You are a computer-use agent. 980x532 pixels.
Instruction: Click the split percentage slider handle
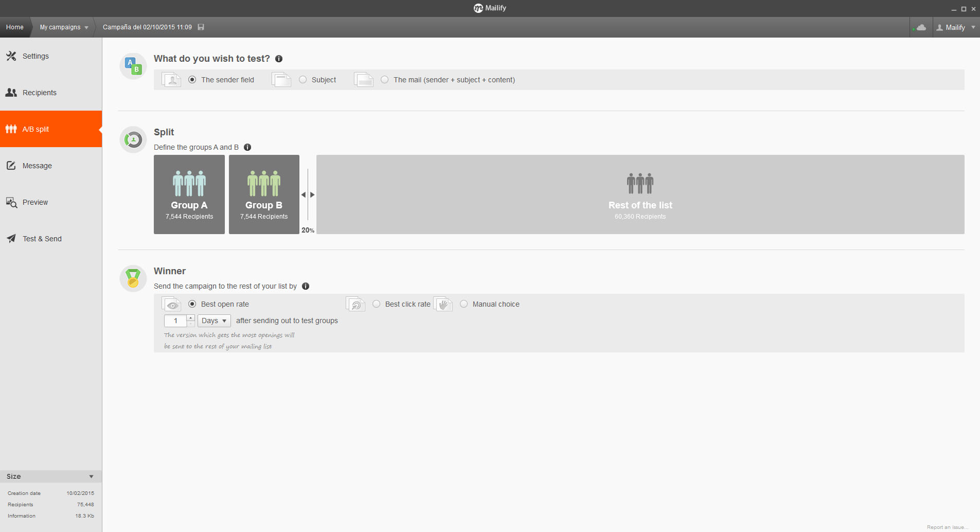click(x=308, y=194)
